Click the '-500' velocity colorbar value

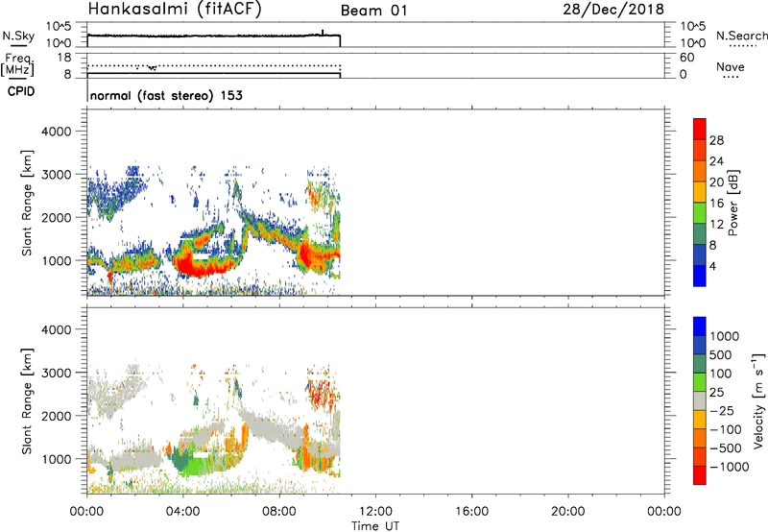pos(726,447)
